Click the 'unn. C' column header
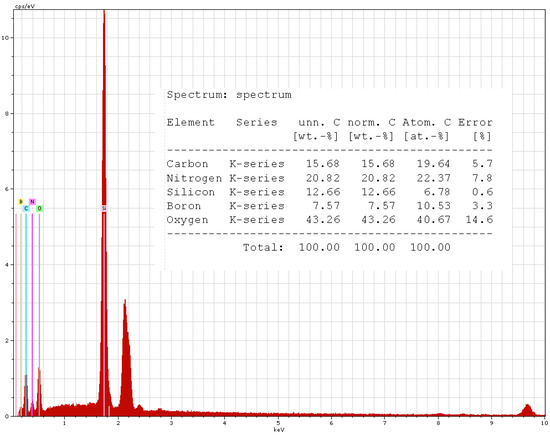550x435 pixels. pos(319,122)
